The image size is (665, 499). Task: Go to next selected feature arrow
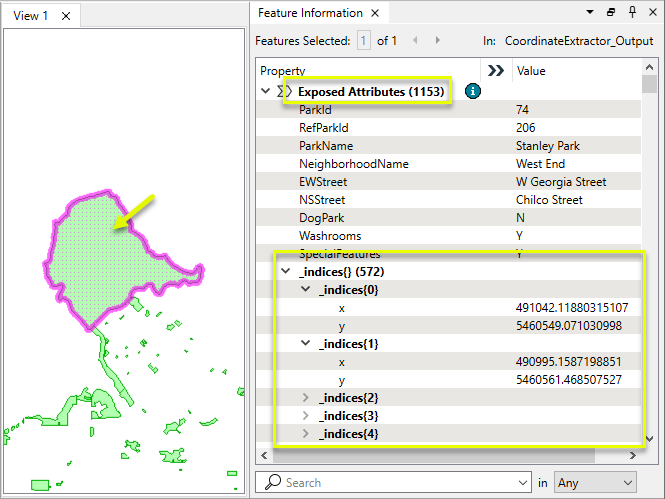(437, 40)
